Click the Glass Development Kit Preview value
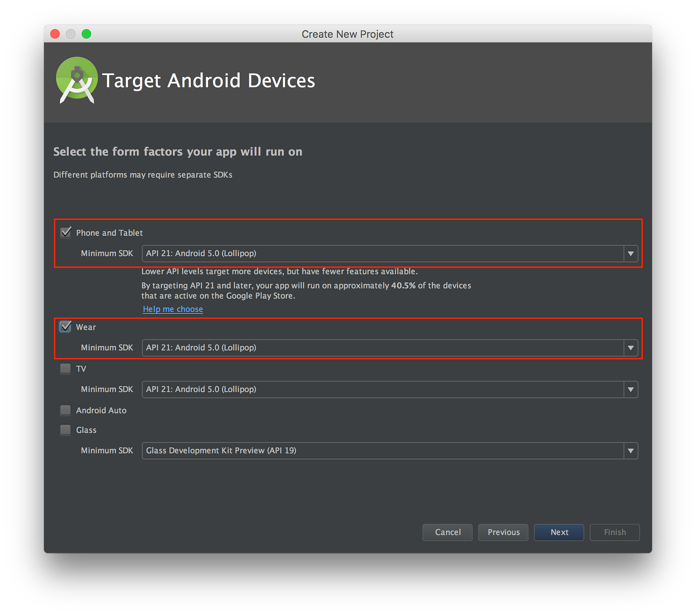The height and width of the screenshot is (616, 696). click(221, 451)
